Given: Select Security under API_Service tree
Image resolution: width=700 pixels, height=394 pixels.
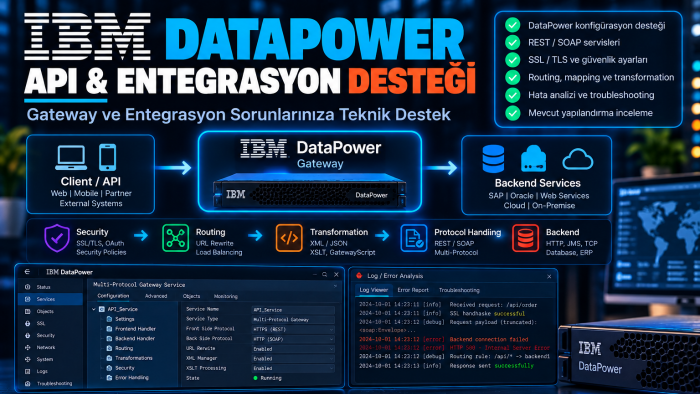Looking at the screenshot, I should tap(121, 368).
